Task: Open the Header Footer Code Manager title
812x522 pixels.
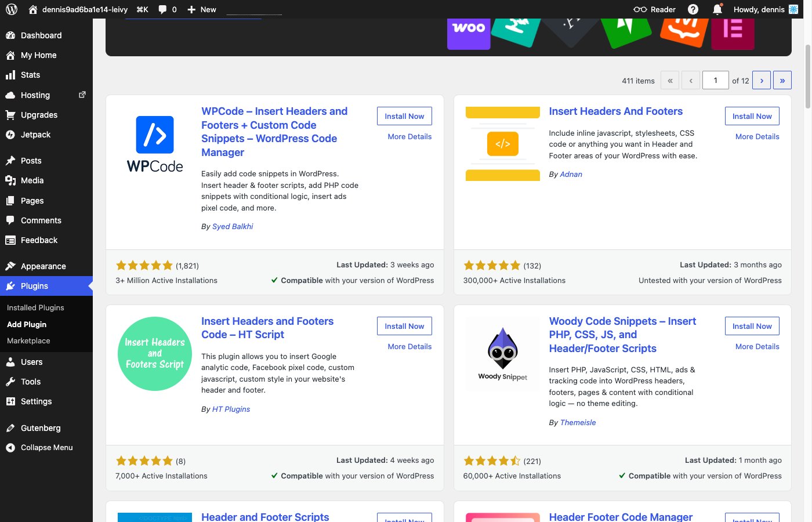Action: tap(621, 516)
